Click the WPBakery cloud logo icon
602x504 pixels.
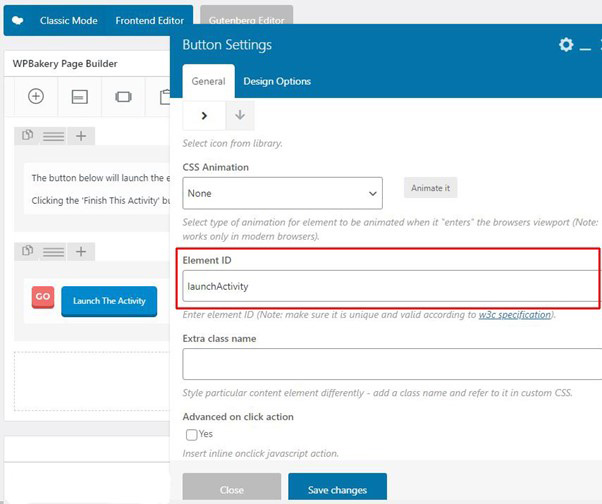tap(18, 19)
